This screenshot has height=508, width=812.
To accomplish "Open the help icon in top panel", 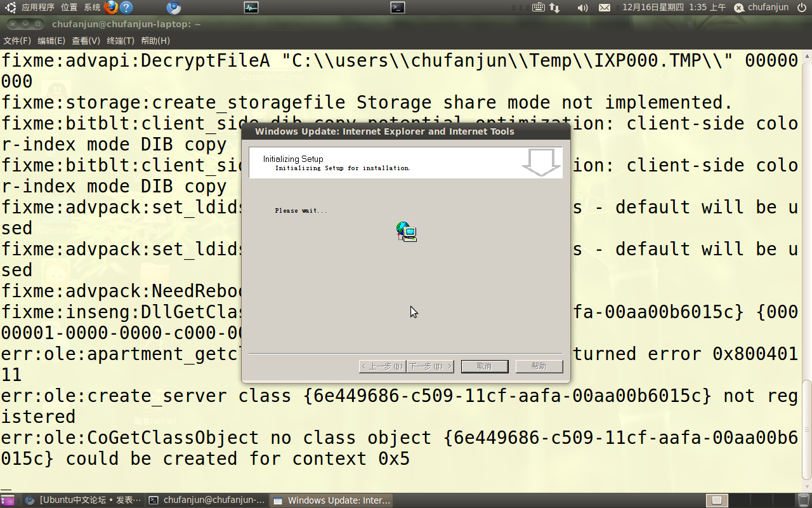I will [126, 8].
